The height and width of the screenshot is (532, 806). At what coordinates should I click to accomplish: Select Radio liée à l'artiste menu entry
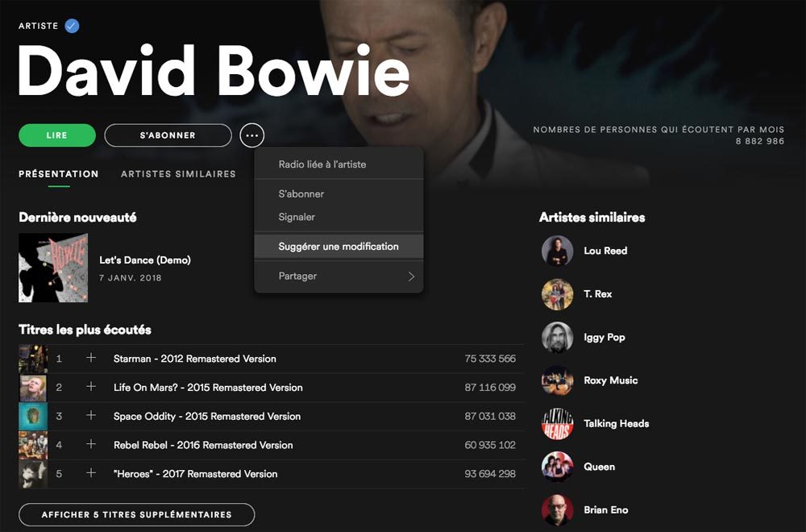pyautogui.click(x=339, y=164)
